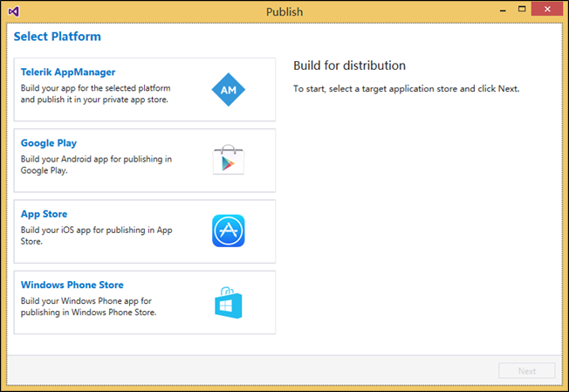This screenshot has height=392, width=569.
Task: Click 'Build your Windows Phone app' description
Action: [x=88, y=306]
